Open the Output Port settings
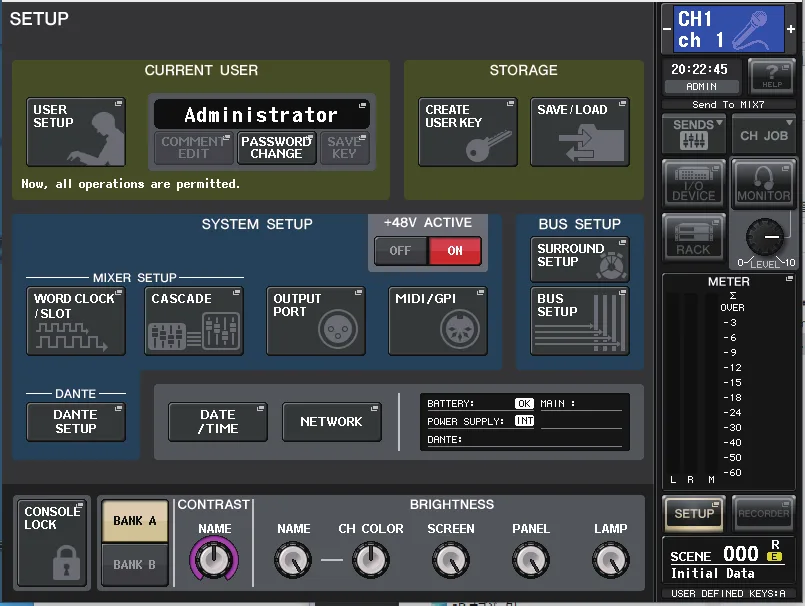Screen dimensions: 805x606 (x=316, y=321)
